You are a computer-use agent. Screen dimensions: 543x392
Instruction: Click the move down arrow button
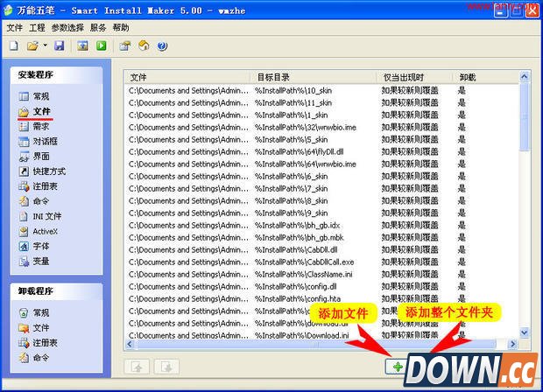[x=166, y=367]
